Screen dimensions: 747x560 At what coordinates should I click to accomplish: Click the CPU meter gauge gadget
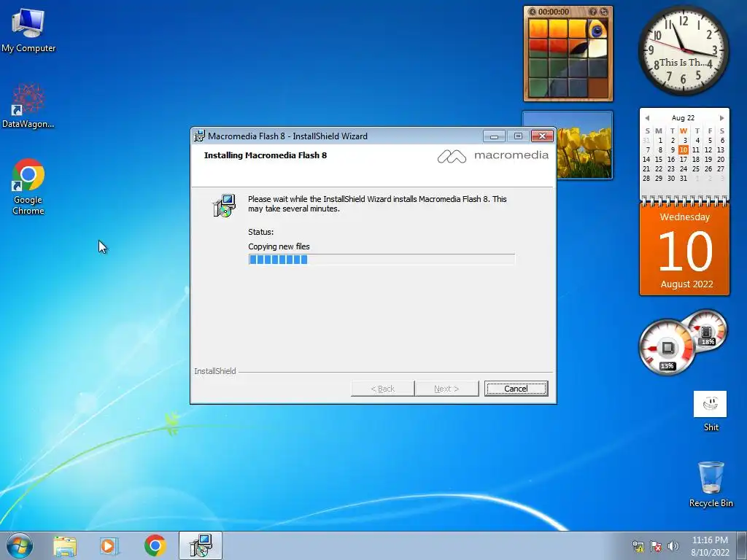[x=667, y=348]
